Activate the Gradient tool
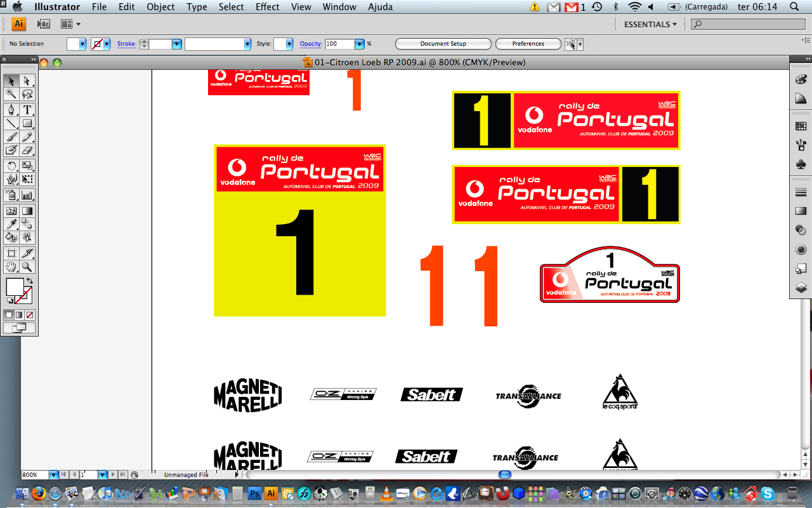Image resolution: width=812 pixels, height=508 pixels. coord(27,211)
